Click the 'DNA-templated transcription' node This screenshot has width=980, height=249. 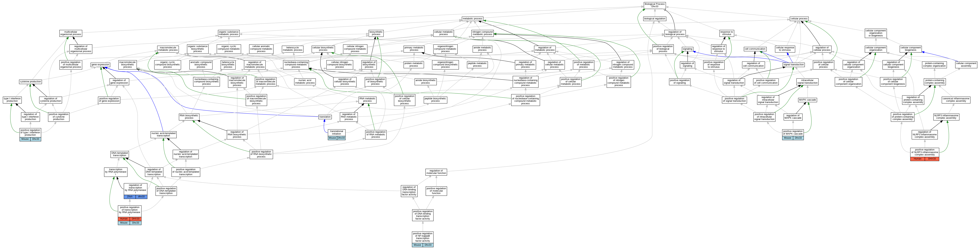tap(119, 154)
